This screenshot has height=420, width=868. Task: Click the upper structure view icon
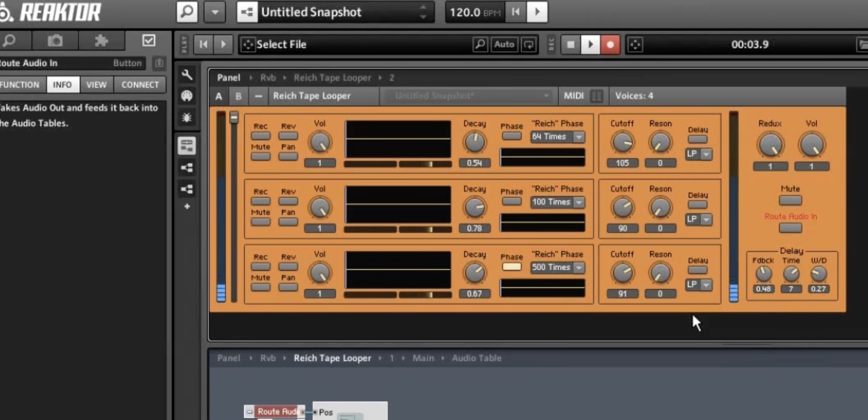click(x=187, y=167)
